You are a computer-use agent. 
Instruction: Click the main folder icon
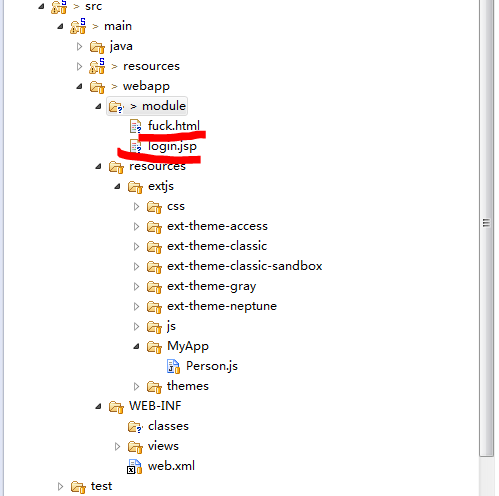point(78,26)
